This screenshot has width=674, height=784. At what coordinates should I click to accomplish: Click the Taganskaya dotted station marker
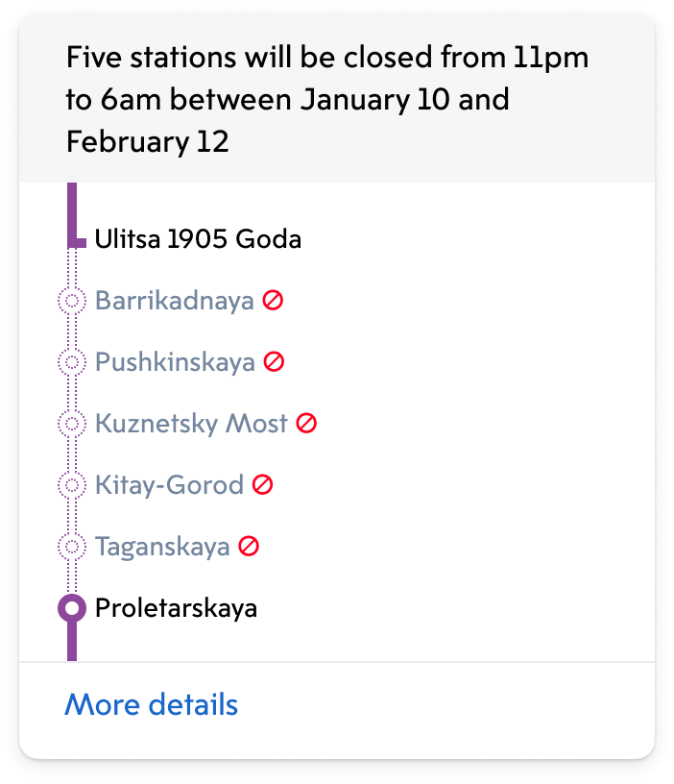coord(71,547)
